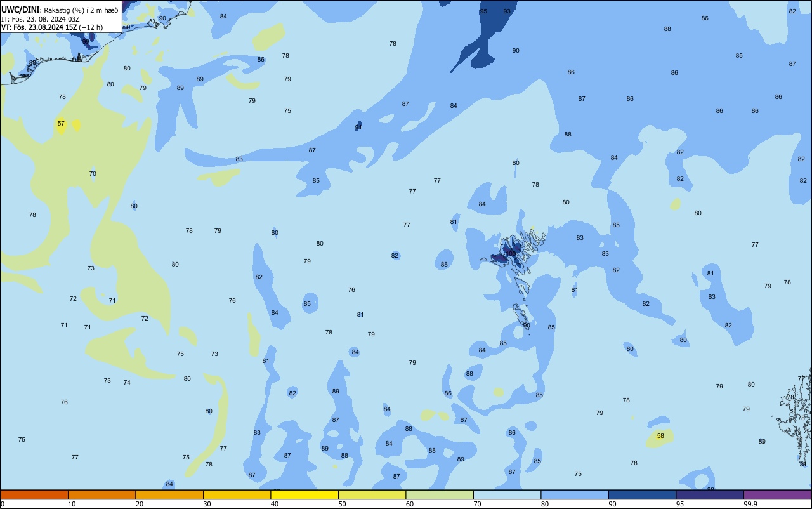Pick the 40–50 bright yellow legend swatch
Viewport: 812px width, 509px height.
click(x=304, y=494)
